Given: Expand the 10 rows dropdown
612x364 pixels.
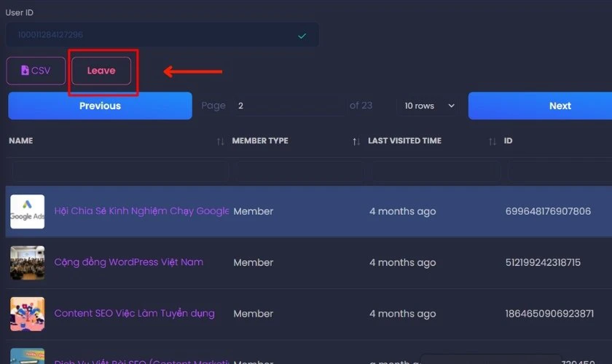Looking at the screenshot, I should [429, 106].
